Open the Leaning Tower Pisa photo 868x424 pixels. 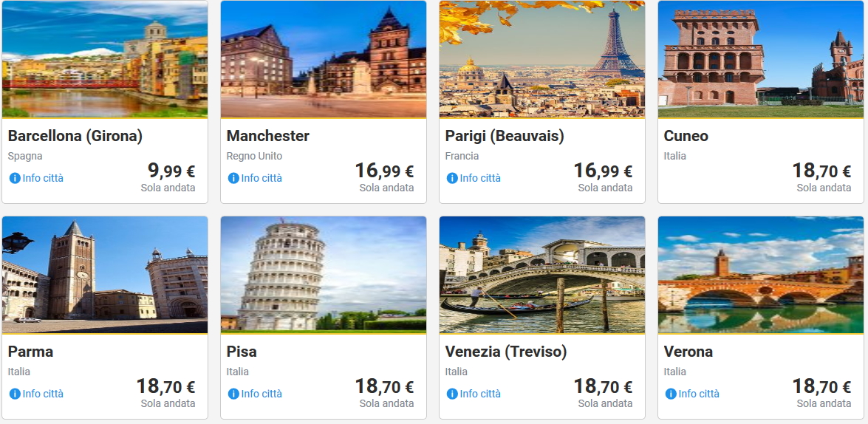(x=324, y=275)
